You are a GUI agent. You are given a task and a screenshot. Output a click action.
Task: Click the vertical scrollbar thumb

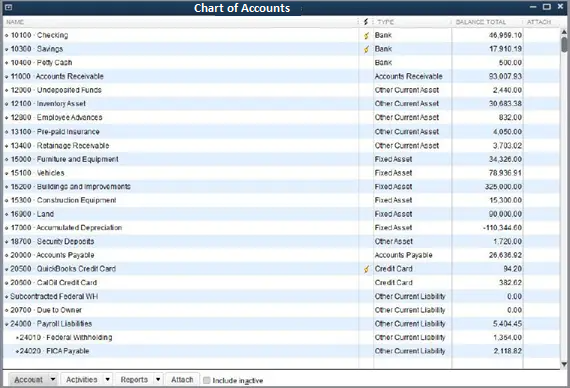564,44
